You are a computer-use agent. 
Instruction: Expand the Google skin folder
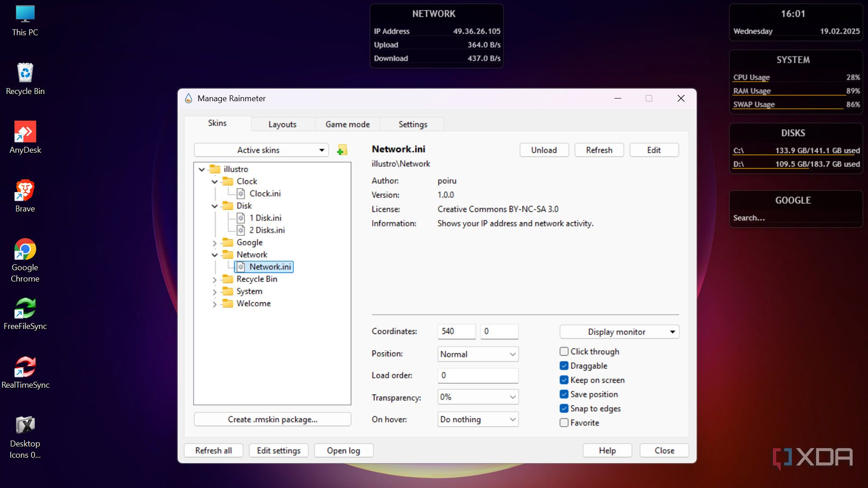(214, 243)
